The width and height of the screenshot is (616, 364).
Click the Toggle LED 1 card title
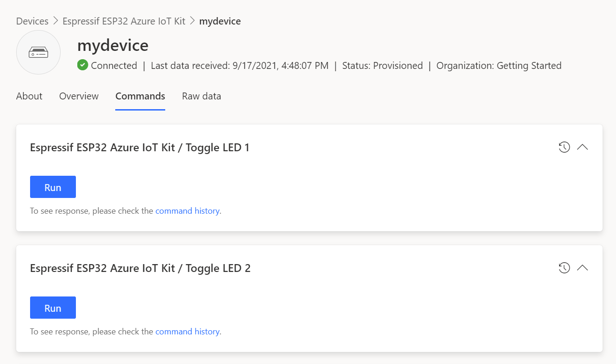click(140, 148)
